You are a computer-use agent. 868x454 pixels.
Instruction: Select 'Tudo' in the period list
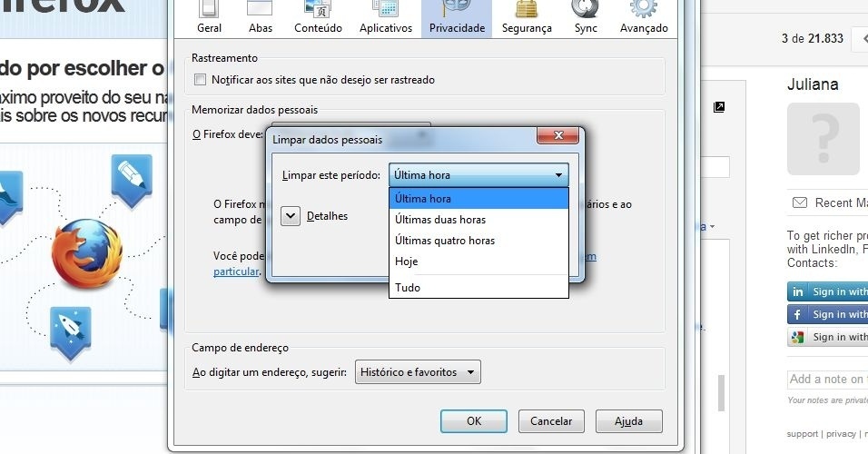[478, 287]
